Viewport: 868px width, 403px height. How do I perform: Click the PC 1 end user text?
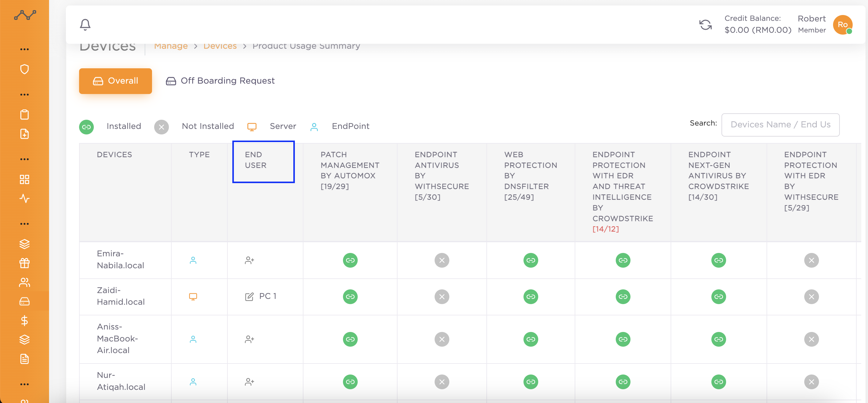point(268,296)
